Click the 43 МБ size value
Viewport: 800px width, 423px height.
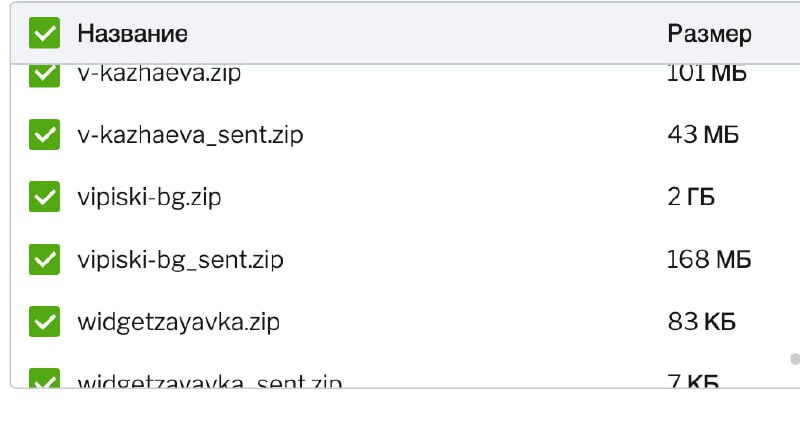tap(703, 135)
